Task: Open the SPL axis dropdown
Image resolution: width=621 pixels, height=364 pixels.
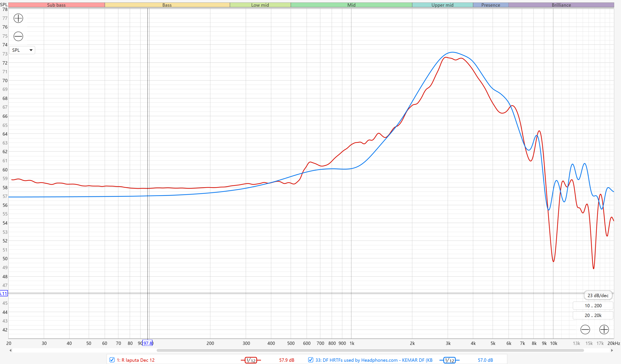Action: pyautogui.click(x=22, y=50)
